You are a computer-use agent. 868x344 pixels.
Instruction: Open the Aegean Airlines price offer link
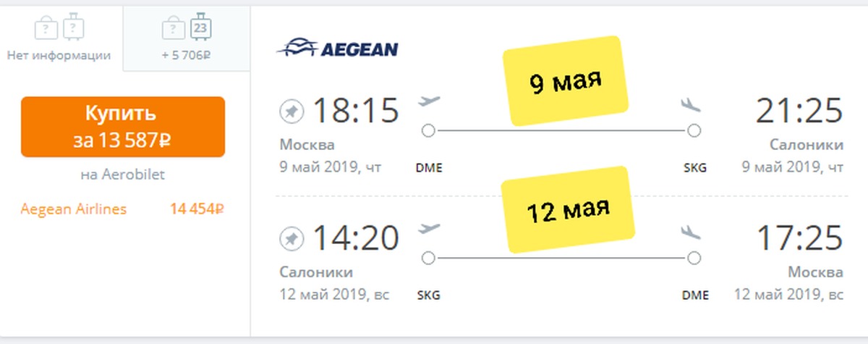coord(74,209)
